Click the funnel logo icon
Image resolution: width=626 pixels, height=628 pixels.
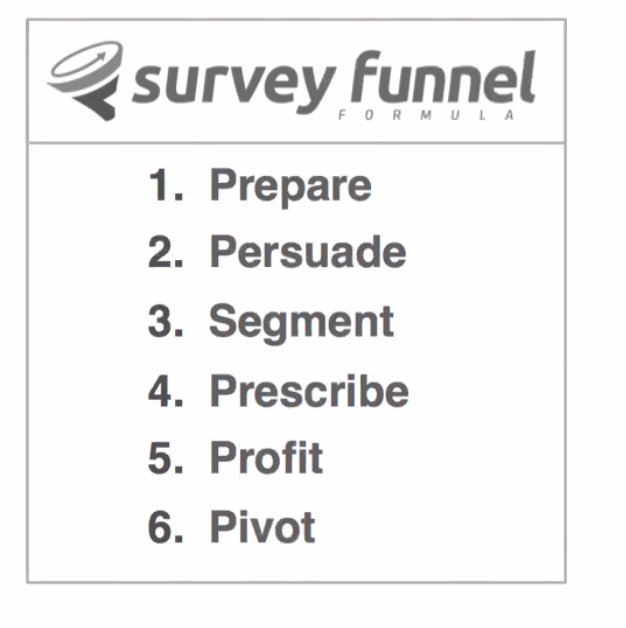click(x=85, y=80)
